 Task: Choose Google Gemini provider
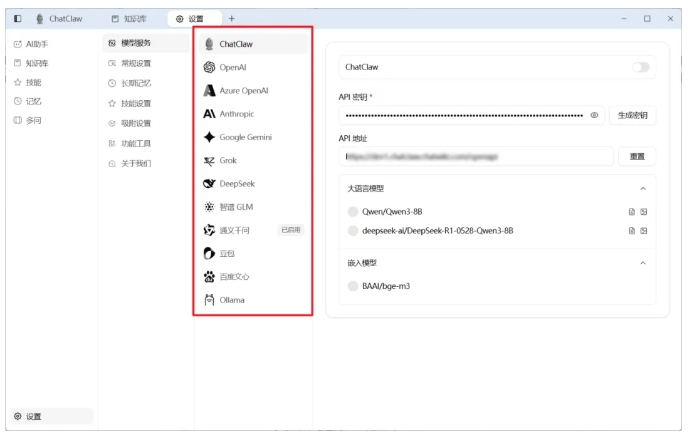[x=251, y=136]
